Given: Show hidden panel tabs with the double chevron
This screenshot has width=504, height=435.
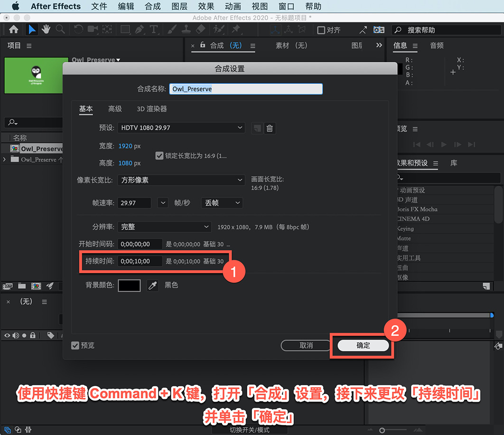Looking at the screenshot, I should pos(379,45).
